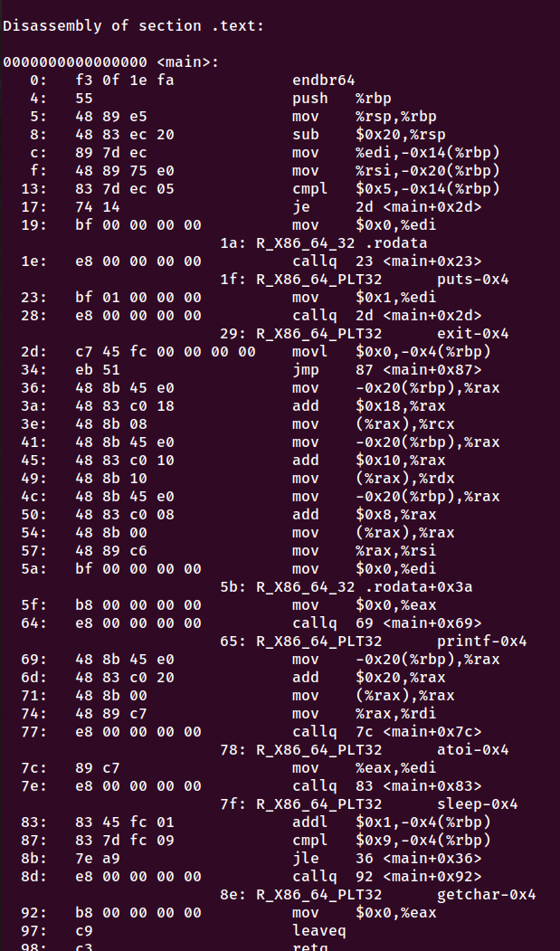Viewport: 560px width, 951px height.
Task: Click the 'jle 36 <main+0x36>' instruction
Action: [x=386, y=858]
